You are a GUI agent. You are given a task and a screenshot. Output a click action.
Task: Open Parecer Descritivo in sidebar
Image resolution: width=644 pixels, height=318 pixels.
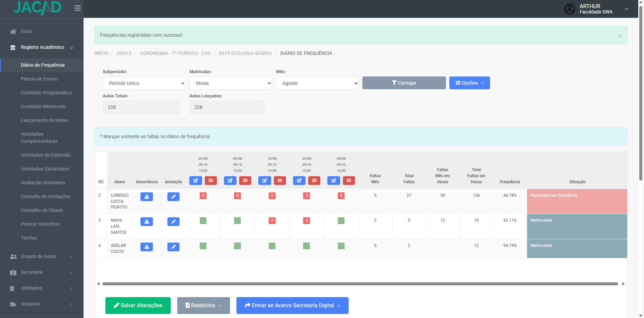pyautogui.click(x=40, y=224)
